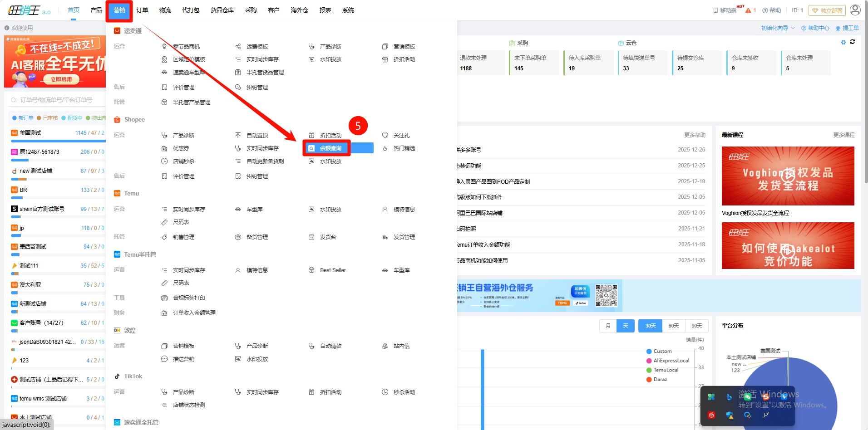Play the Voghion授权发货 course video
Screen dimensions: 868x430
point(788,175)
